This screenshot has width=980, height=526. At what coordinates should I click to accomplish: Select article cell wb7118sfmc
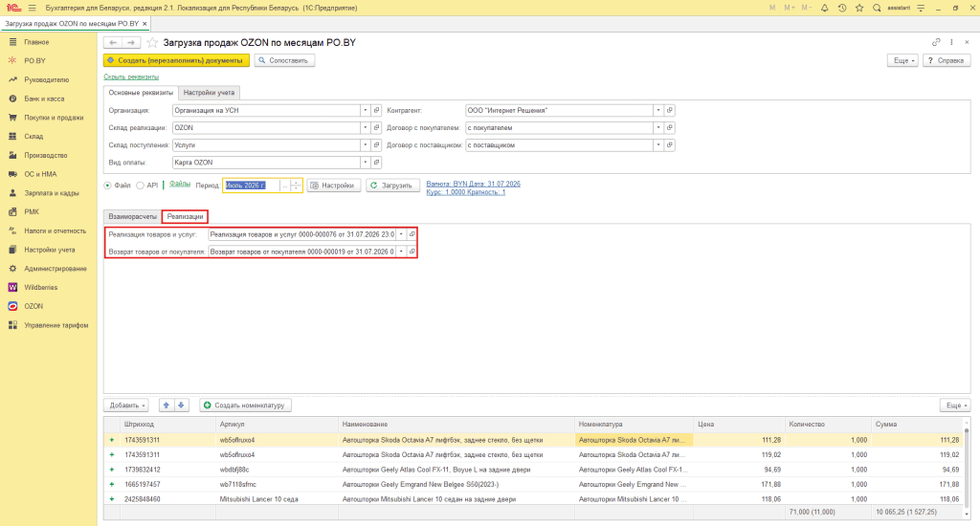click(238, 485)
